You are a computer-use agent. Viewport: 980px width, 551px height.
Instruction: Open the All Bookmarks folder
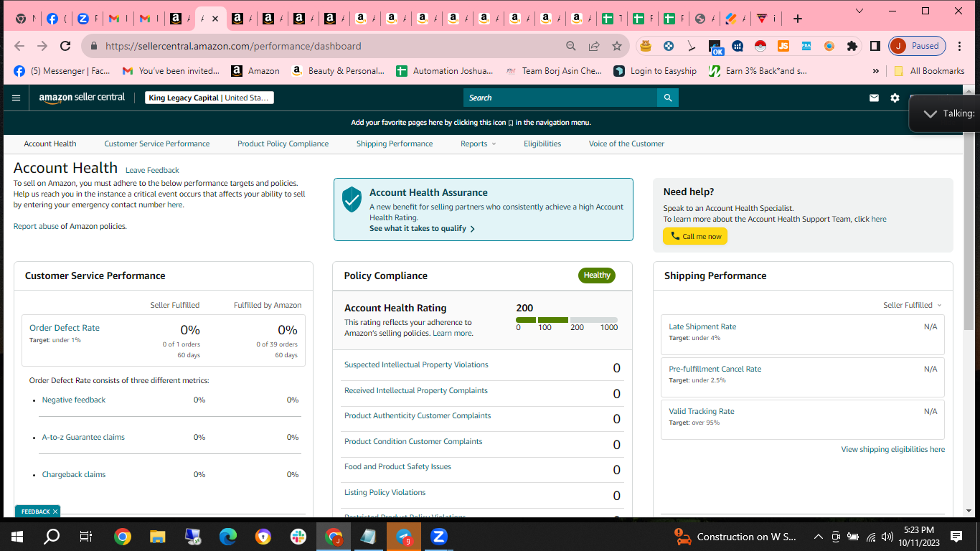coord(930,71)
